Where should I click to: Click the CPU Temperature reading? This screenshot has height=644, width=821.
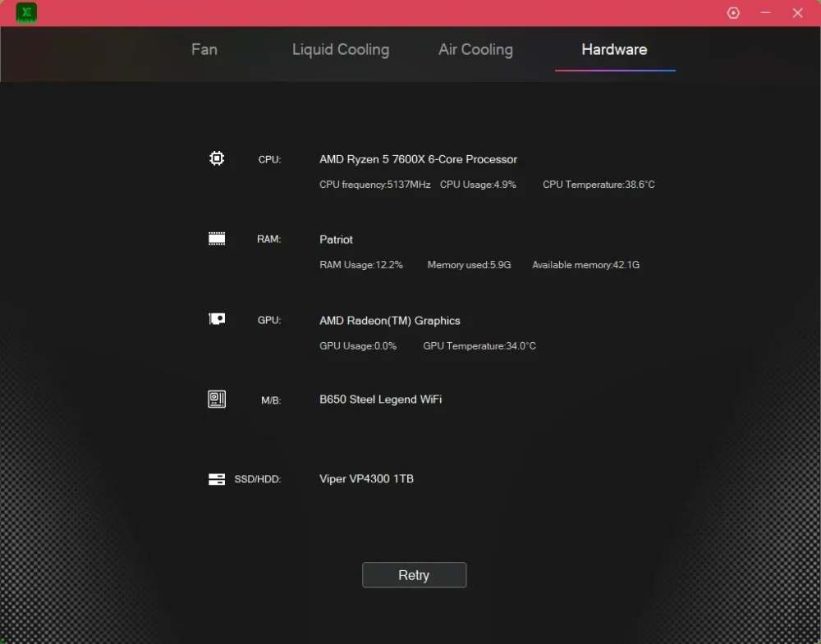click(599, 185)
